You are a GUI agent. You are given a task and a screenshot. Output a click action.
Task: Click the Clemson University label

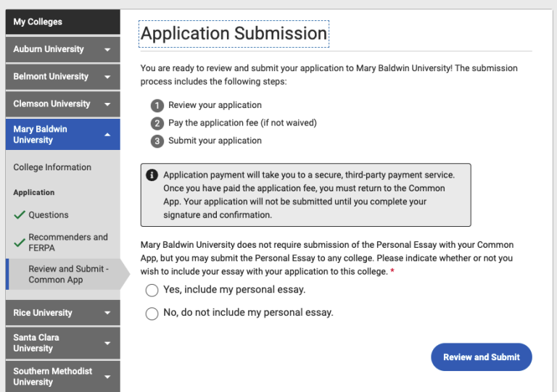tap(52, 104)
